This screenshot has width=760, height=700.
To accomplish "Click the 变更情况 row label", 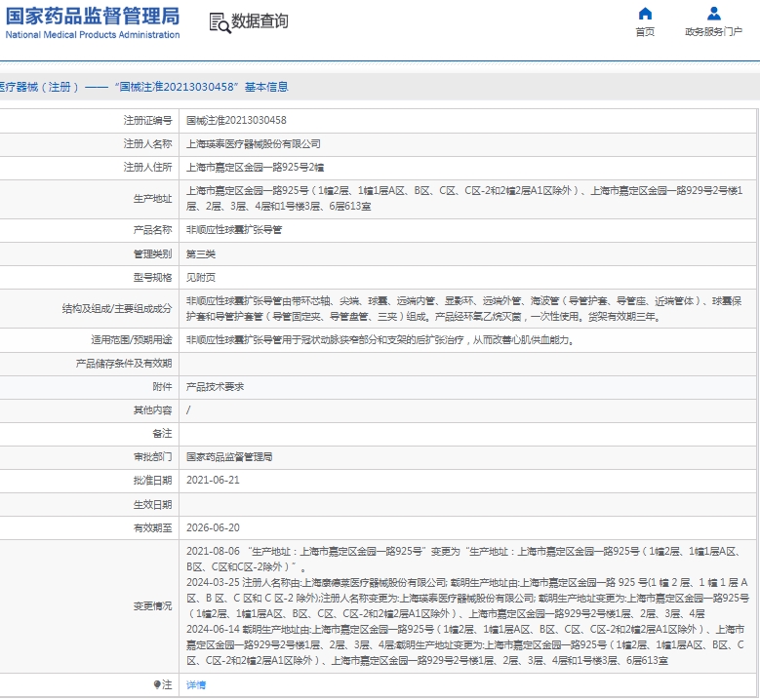I will click(x=152, y=606).
